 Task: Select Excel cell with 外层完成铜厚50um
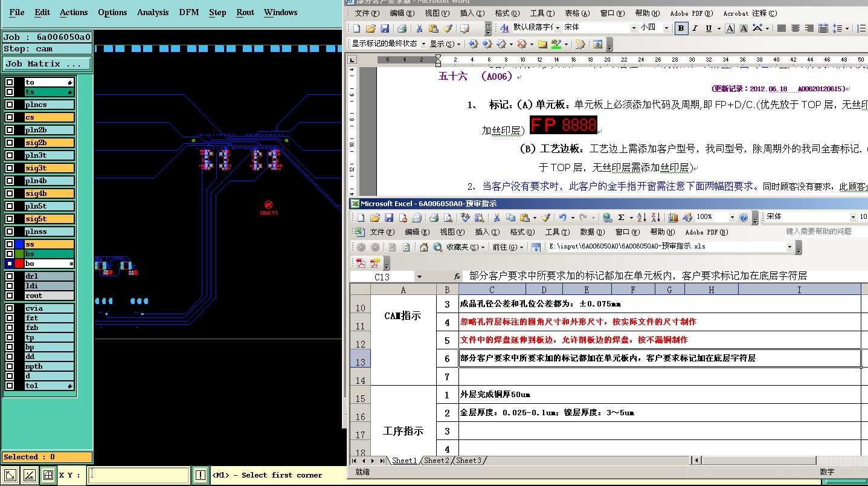pos(660,395)
